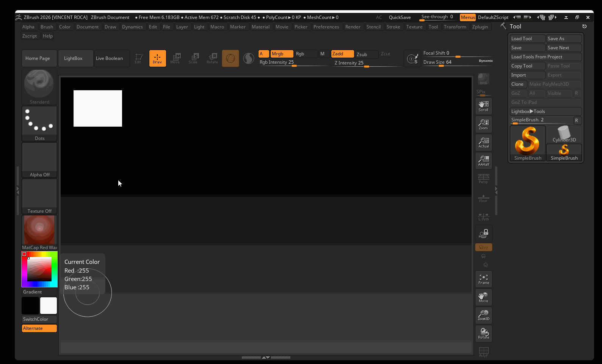Select the Draw mode icon
Viewport: 602px width, 364px height.
click(x=157, y=58)
